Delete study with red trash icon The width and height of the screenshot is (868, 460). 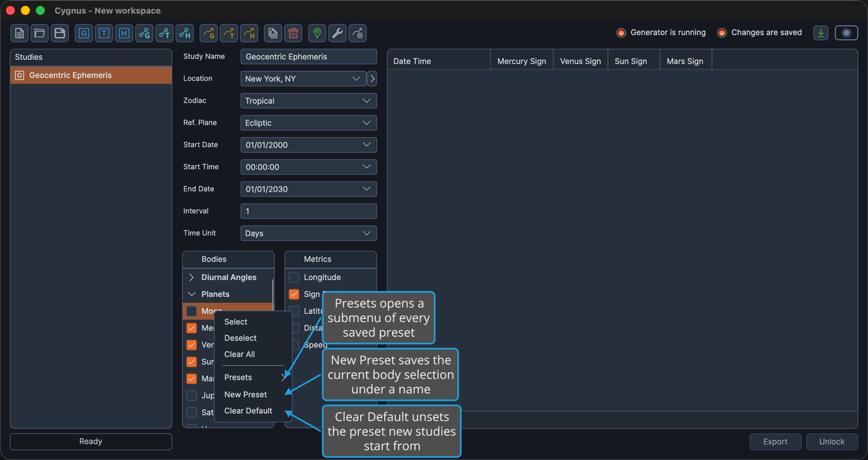click(x=293, y=33)
